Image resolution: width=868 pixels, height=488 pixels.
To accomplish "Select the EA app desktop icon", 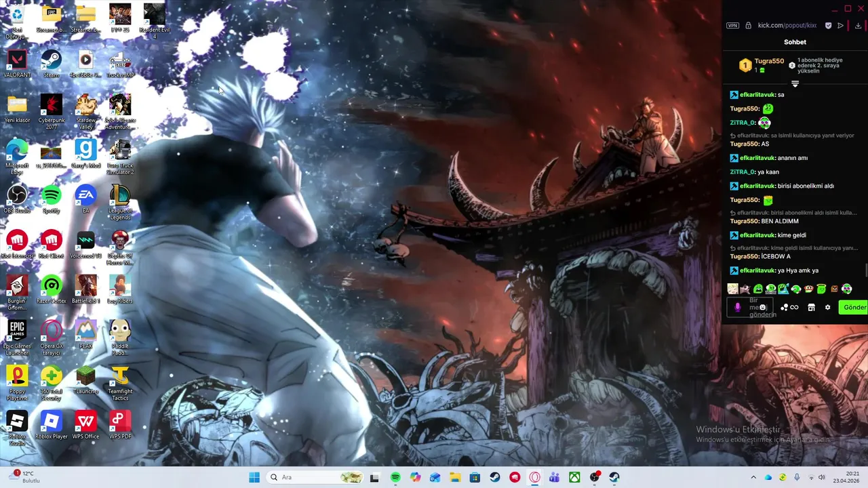I will tap(85, 200).
